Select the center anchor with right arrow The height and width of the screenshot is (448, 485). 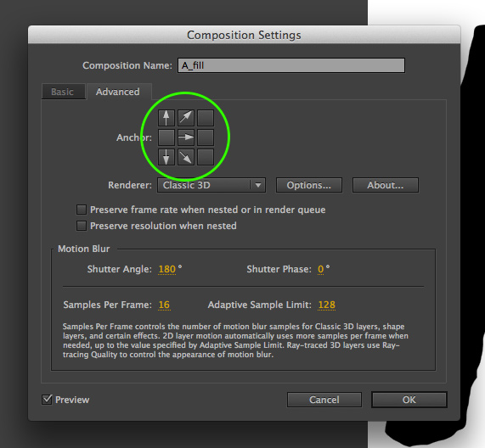[186, 137]
